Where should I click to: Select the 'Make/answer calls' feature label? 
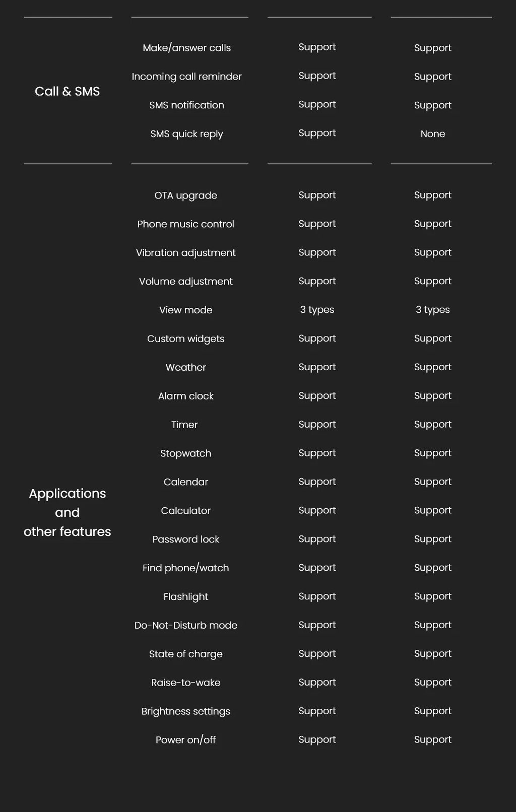pos(186,48)
